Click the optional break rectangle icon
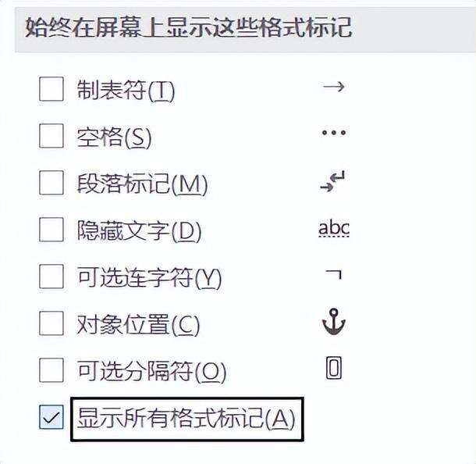Image resolution: width=476 pixels, height=464 pixels. 334,368
